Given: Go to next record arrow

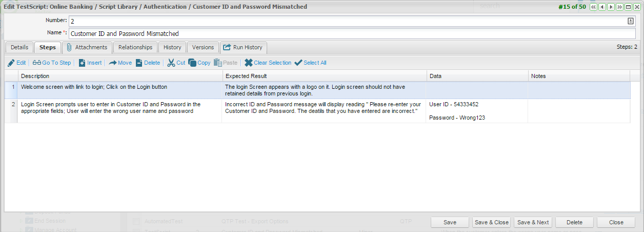Looking at the screenshot, I should click(x=611, y=7).
